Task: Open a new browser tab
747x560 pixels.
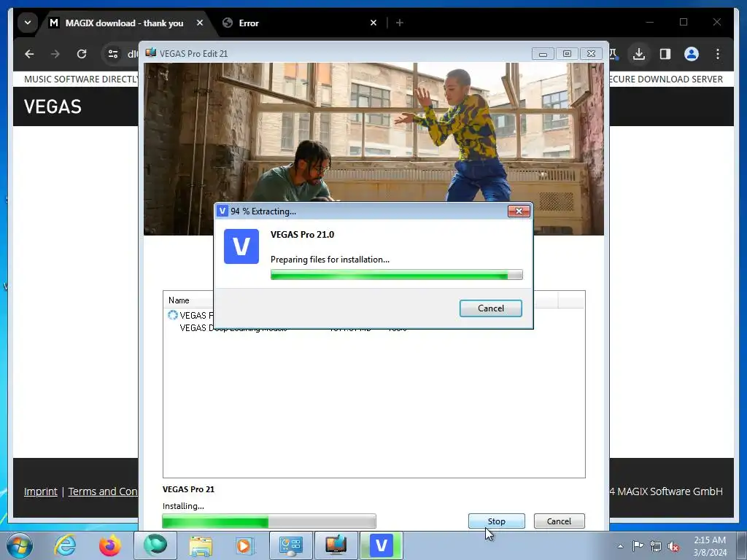Action: point(400,23)
